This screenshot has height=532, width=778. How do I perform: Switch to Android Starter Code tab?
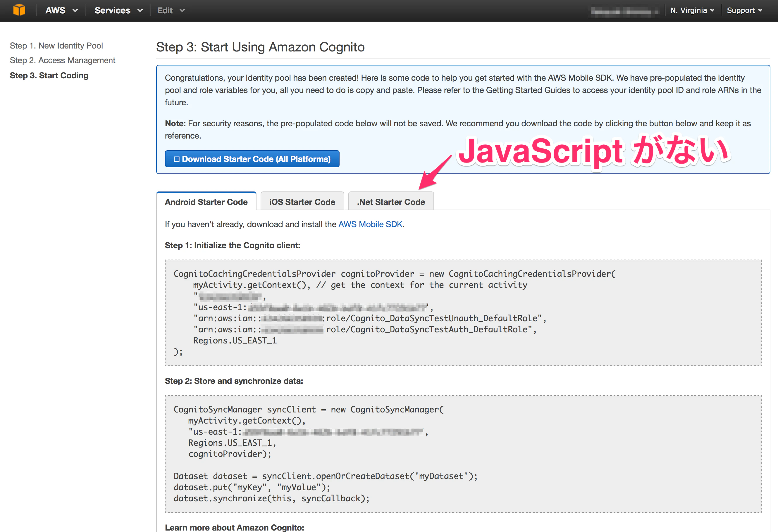pos(206,202)
